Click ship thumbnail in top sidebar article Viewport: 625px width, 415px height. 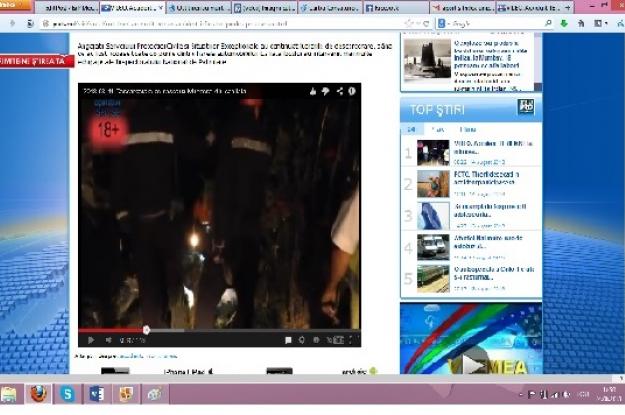coord(427,59)
